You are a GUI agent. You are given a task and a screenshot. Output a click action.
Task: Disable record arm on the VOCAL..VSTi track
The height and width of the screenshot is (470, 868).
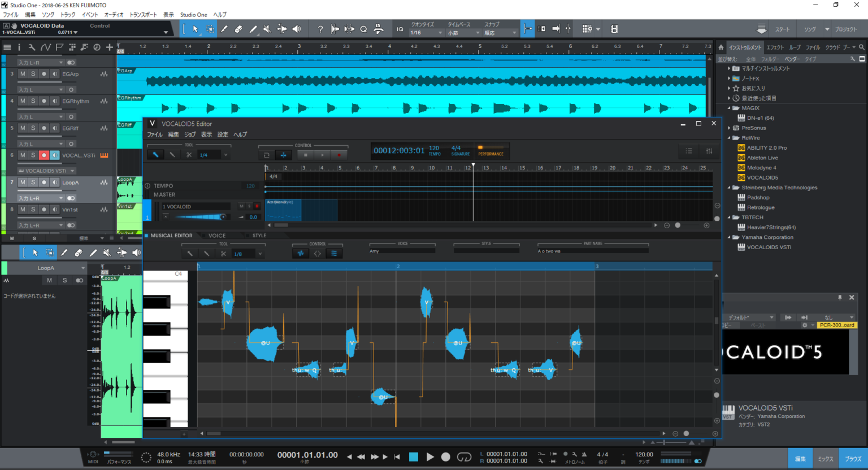pos(44,155)
